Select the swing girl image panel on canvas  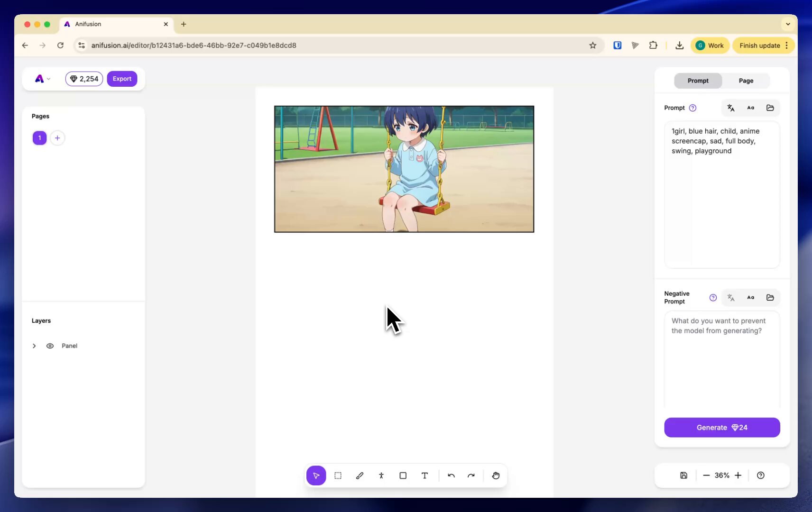click(x=404, y=169)
